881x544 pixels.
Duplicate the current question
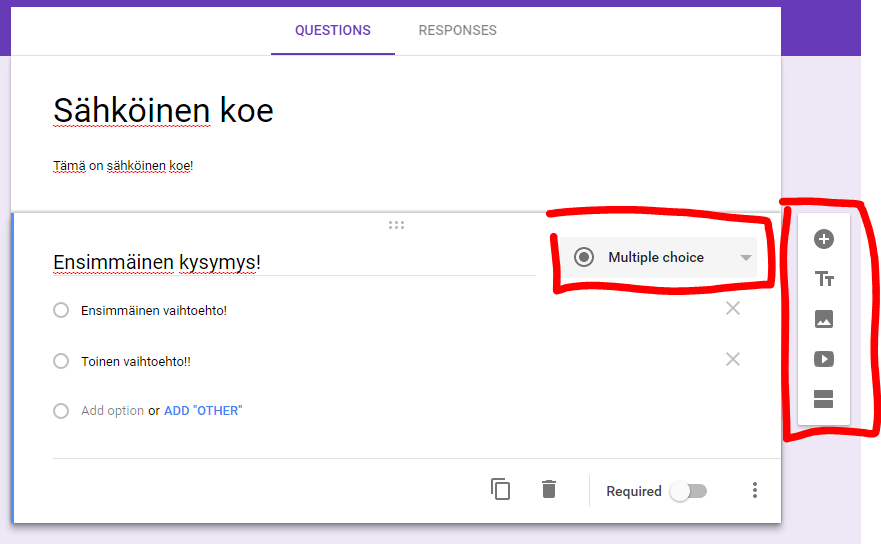click(501, 489)
